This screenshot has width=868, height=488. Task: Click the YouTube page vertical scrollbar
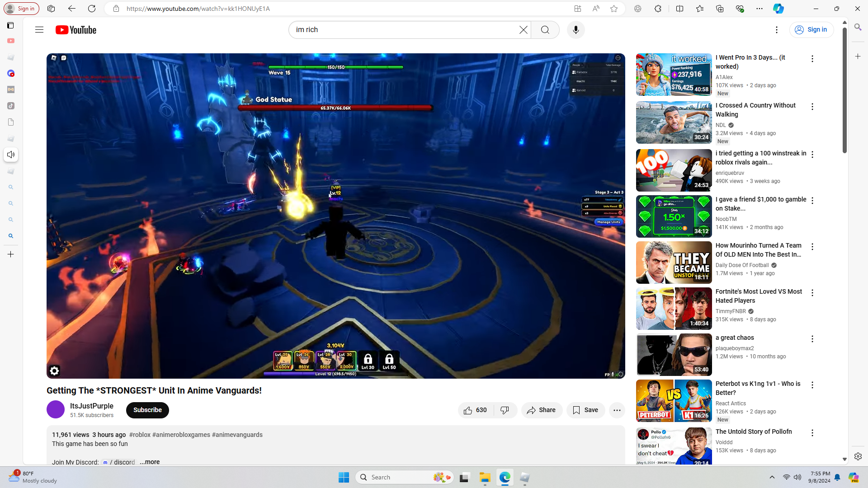tap(844, 90)
